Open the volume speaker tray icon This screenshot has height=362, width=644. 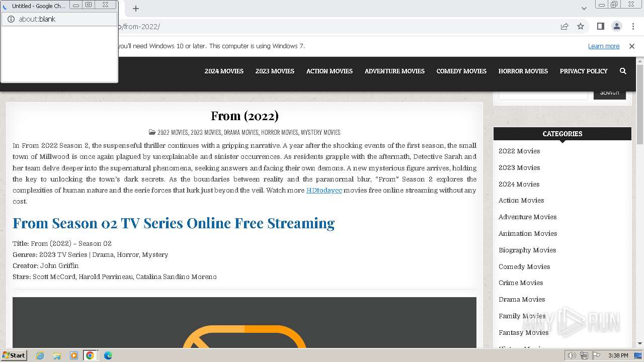point(572,355)
